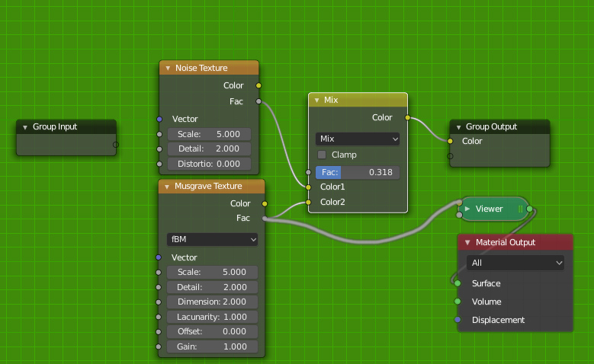Click the Mix node Fac input socket
The image size is (594, 364).
coord(308,173)
